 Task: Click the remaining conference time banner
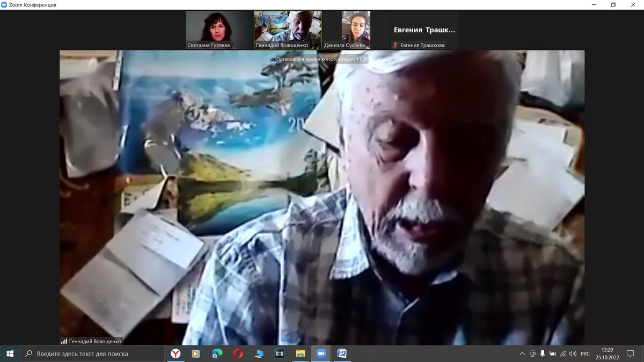(322, 59)
